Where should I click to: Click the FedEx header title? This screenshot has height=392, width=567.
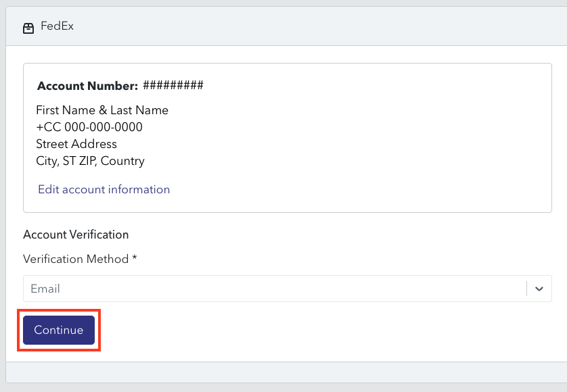tap(57, 26)
